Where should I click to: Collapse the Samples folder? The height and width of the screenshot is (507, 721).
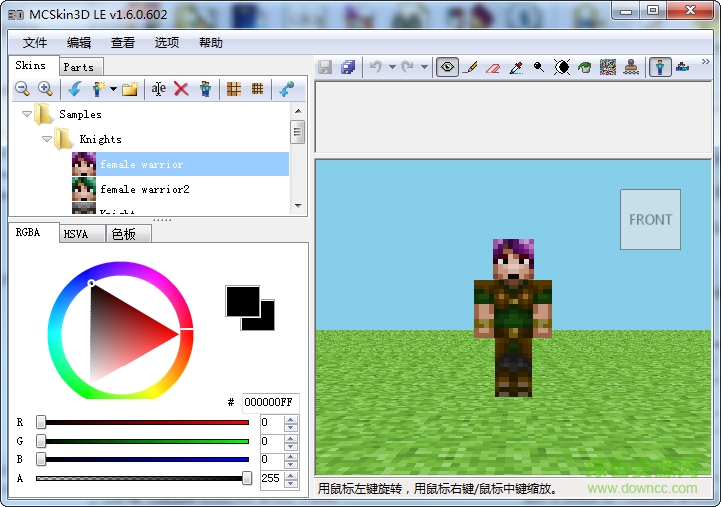point(27,114)
